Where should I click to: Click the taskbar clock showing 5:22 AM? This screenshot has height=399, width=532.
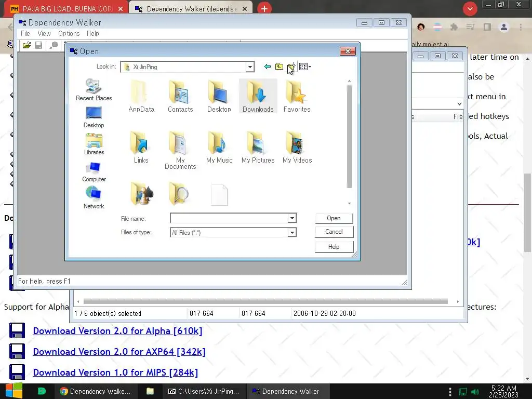(503, 392)
